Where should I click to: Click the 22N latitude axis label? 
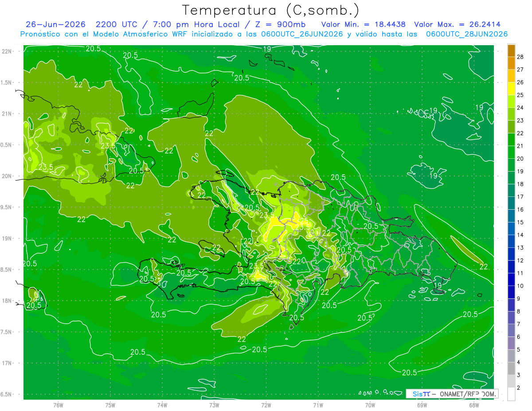8,51
